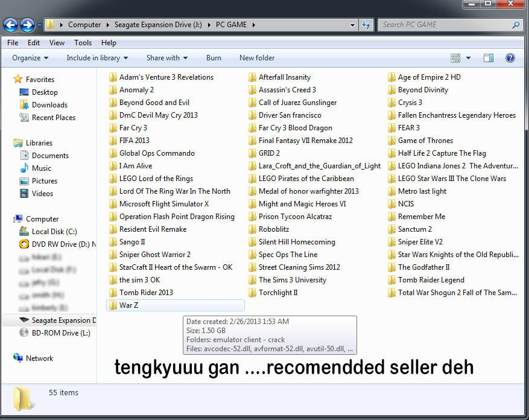Open the View menu
529x420 pixels.
pos(57,43)
